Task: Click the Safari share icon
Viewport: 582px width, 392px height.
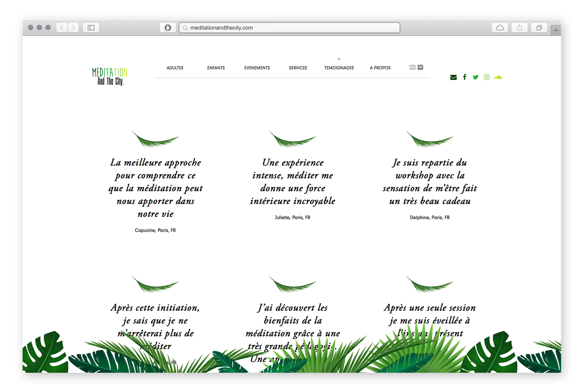Action: (x=519, y=28)
